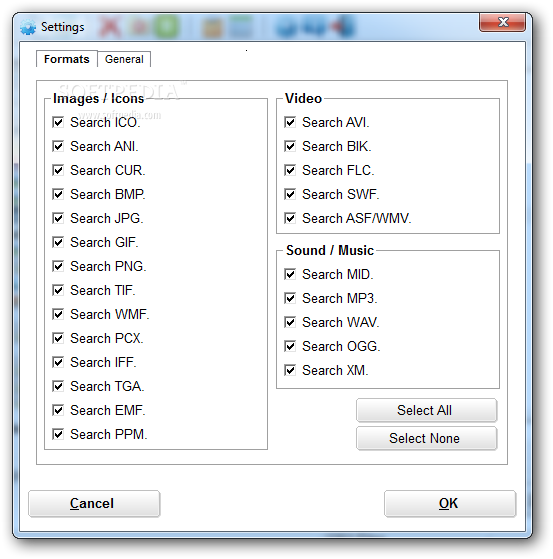Uncheck Search OGG checkbox
Image resolution: width=553 pixels, height=559 pixels.
point(290,347)
